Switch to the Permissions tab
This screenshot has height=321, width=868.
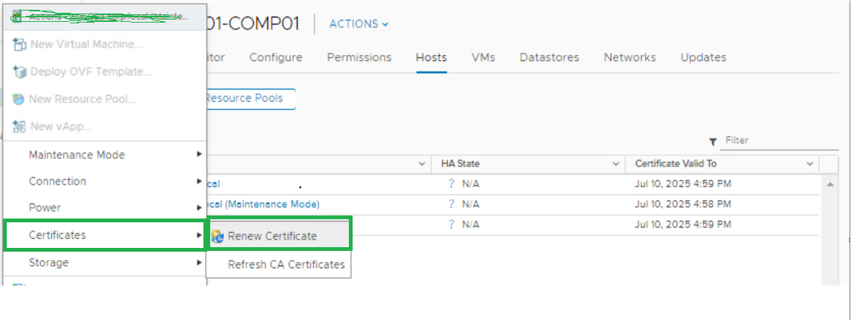(359, 57)
